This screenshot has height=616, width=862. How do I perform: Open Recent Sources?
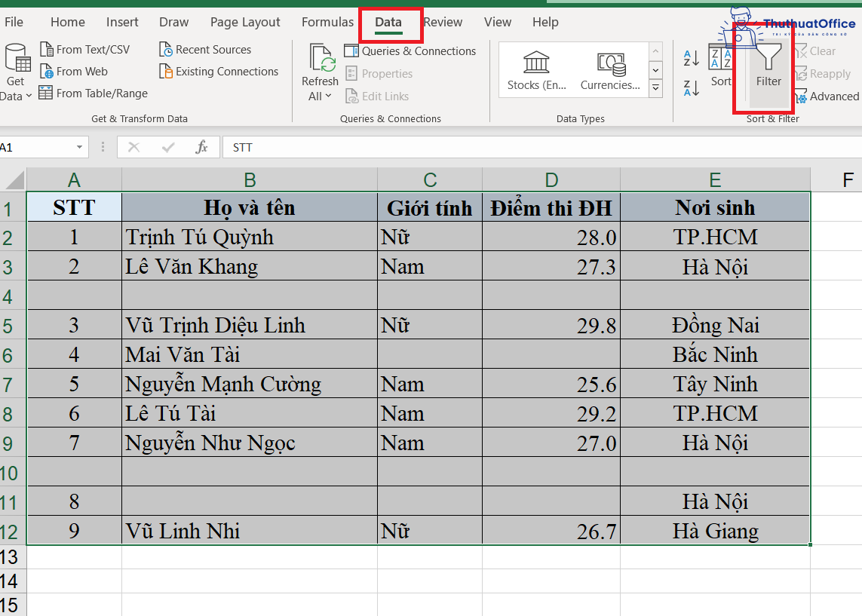[x=205, y=50]
